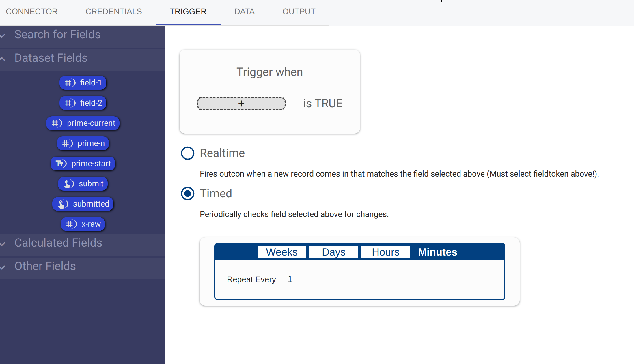Select the prime-n label text
634x364 pixels.
(x=91, y=143)
